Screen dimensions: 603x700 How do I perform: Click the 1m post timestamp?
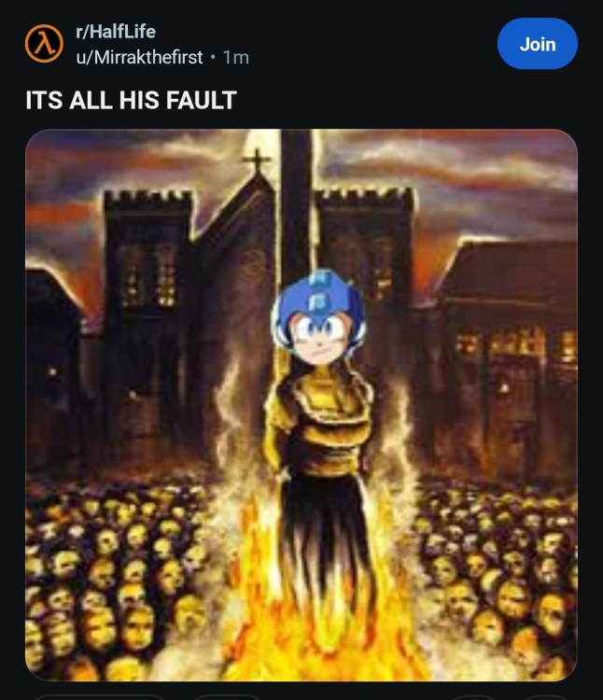[235, 57]
